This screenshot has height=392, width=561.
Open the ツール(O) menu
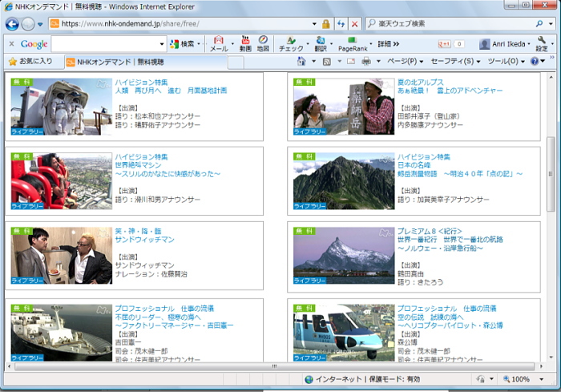point(507,62)
